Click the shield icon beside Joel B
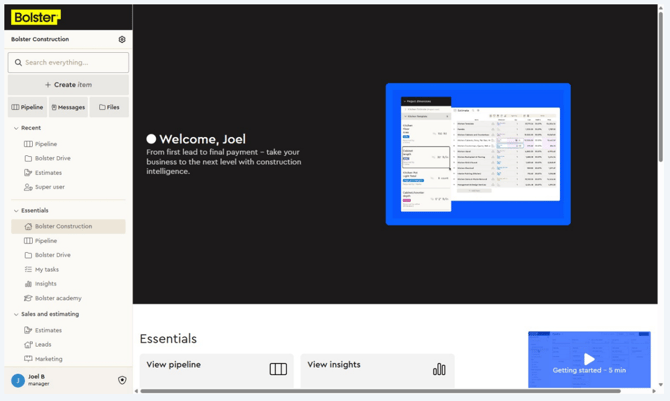Screen dimensions: 670x401 (122, 380)
